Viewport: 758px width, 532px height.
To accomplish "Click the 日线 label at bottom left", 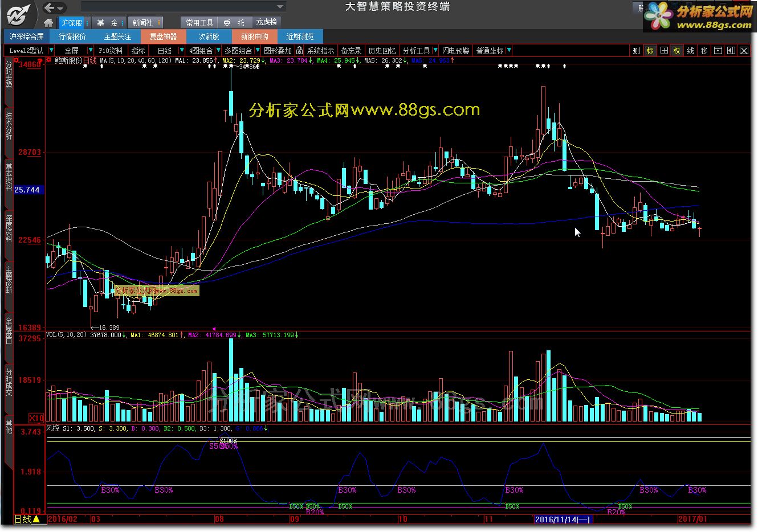I will point(23,519).
